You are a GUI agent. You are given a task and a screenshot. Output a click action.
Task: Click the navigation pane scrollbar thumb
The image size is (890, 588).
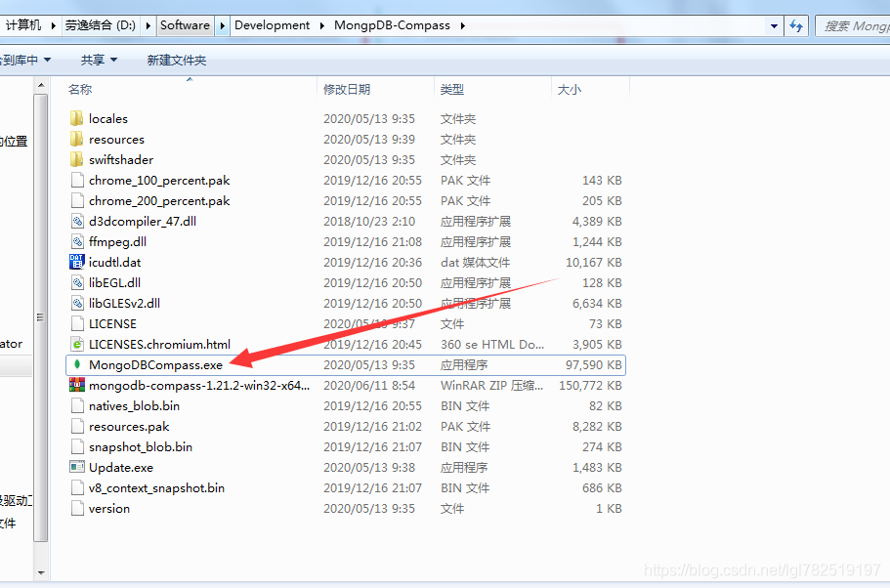click(x=41, y=317)
